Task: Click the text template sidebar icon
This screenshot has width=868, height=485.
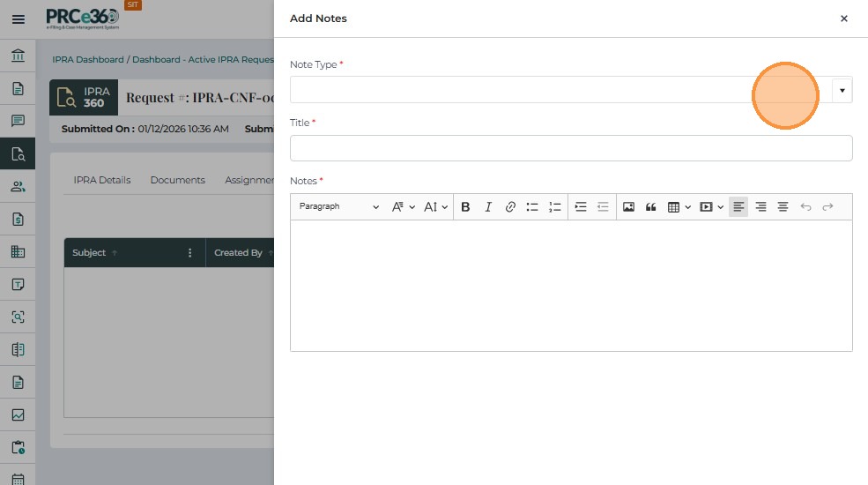Action: (18, 284)
